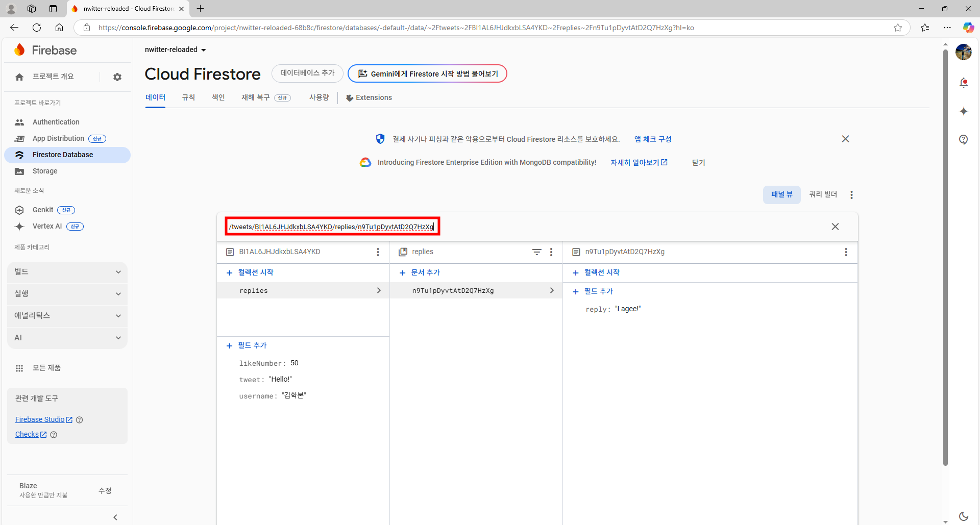This screenshot has height=525, width=980.
Task: Expand the 실행 category
Action: pyautogui.click(x=67, y=294)
